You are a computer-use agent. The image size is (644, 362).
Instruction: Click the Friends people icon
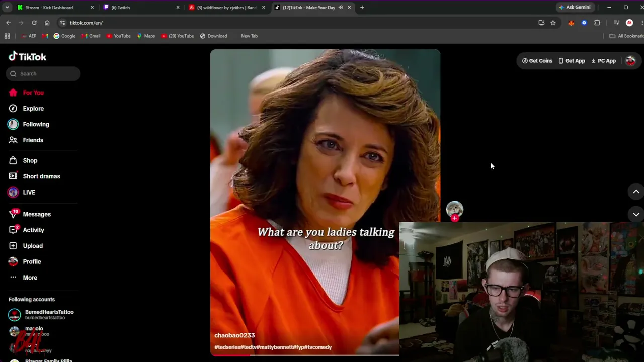pyautogui.click(x=13, y=140)
